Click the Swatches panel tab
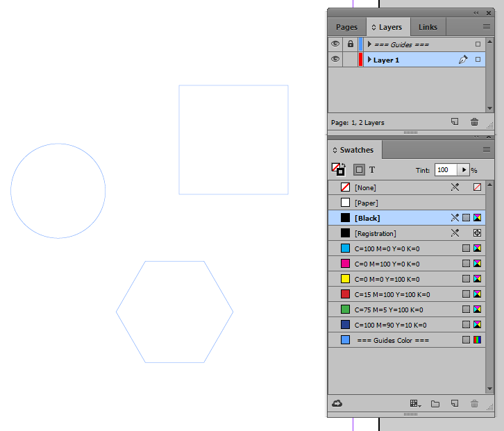The height and width of the screenshot is (431, 504). point(354,150)
